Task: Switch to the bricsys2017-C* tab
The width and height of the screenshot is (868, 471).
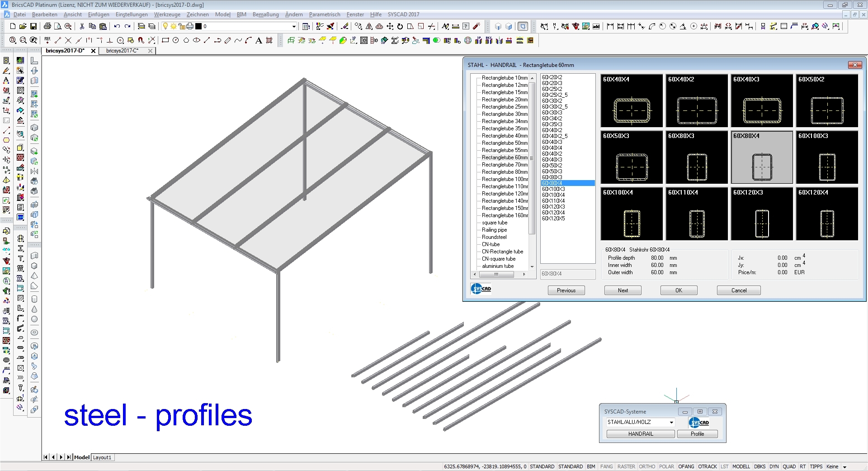Action: [x=123, y=51]
